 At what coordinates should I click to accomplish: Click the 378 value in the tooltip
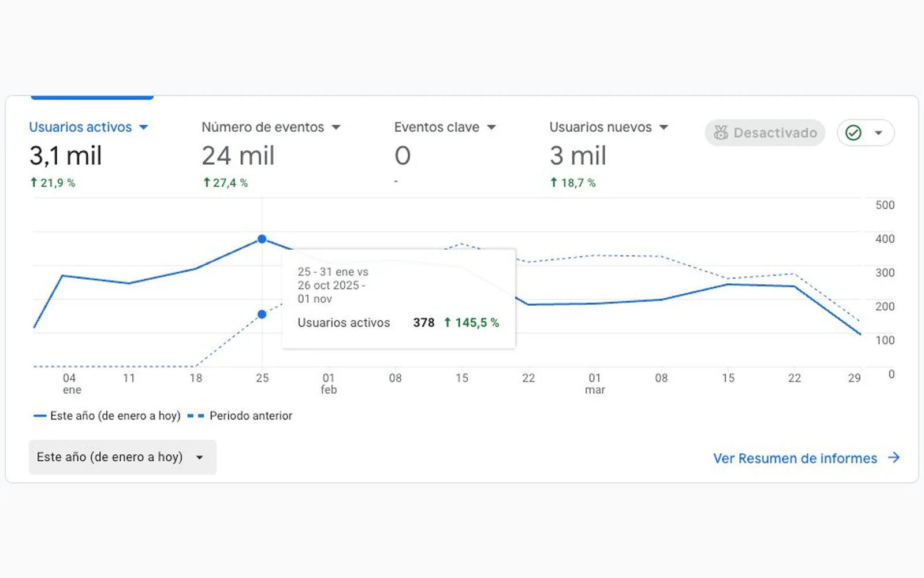(424, 323)
